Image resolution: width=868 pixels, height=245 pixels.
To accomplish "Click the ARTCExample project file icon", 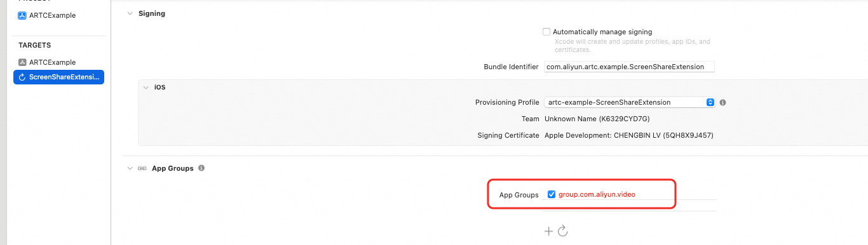I will click(22, 15).
